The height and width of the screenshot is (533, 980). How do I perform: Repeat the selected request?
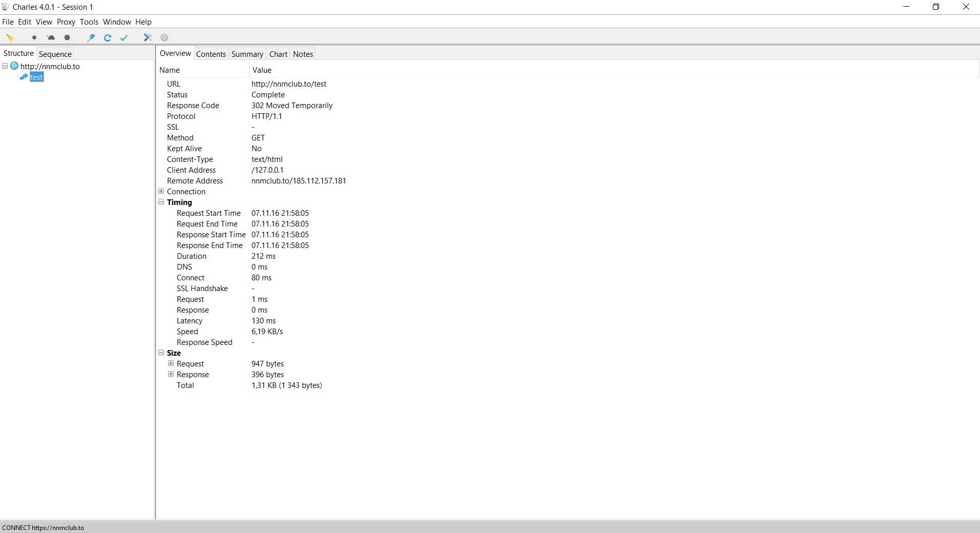click(108, 37)
